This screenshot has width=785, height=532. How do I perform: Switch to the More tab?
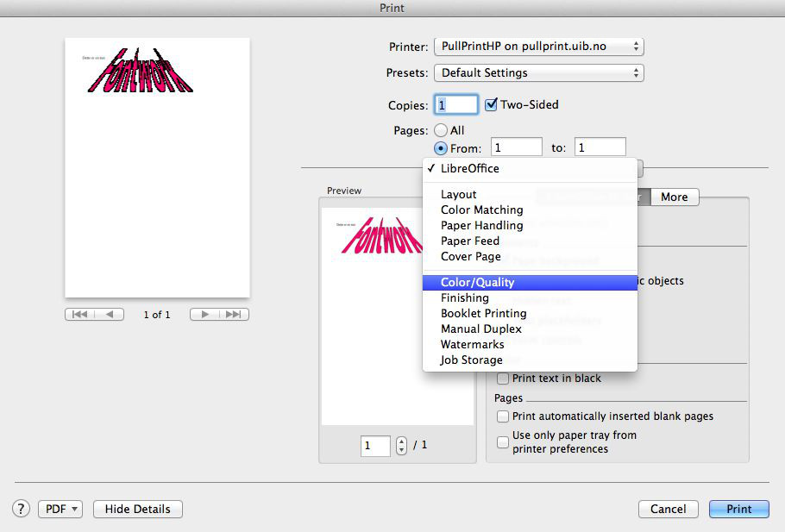pos(674,197)
